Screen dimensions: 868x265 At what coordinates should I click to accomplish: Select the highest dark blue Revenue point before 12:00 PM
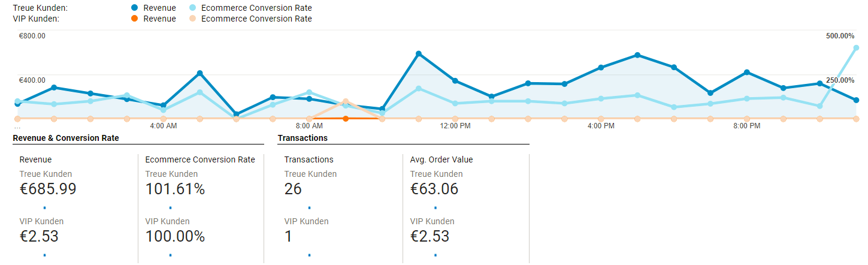point(419,54)
